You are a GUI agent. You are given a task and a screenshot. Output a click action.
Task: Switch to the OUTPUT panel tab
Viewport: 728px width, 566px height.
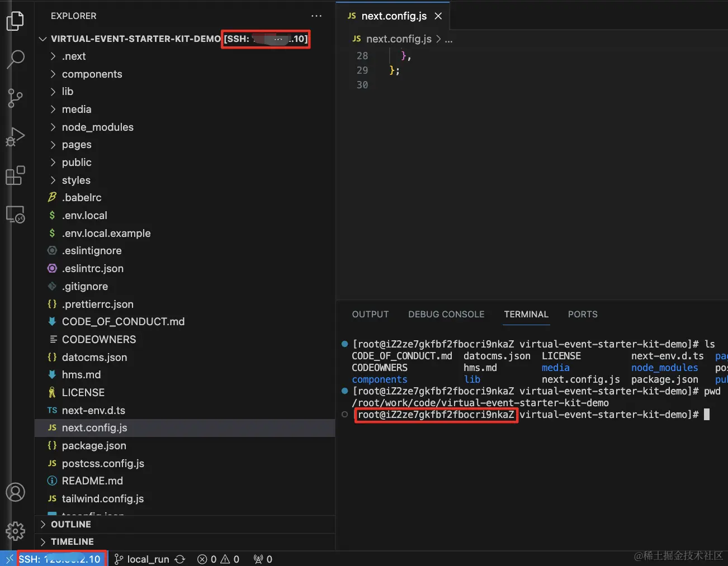coord(370,315)
